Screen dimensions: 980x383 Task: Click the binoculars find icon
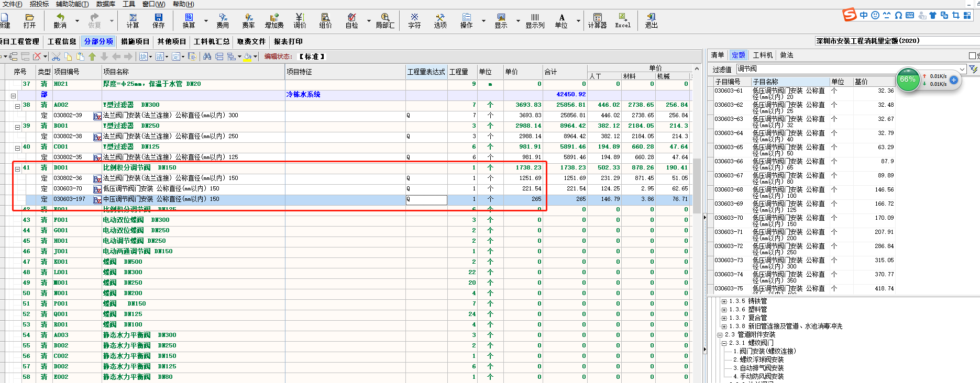207,57
